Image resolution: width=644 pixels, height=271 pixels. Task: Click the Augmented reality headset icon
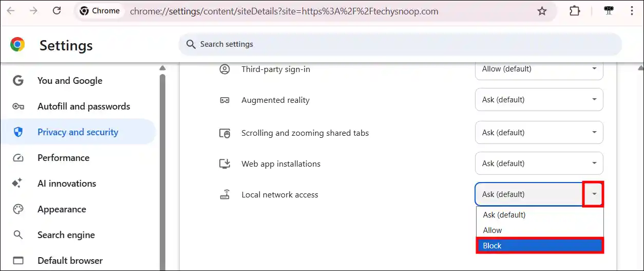224,100
